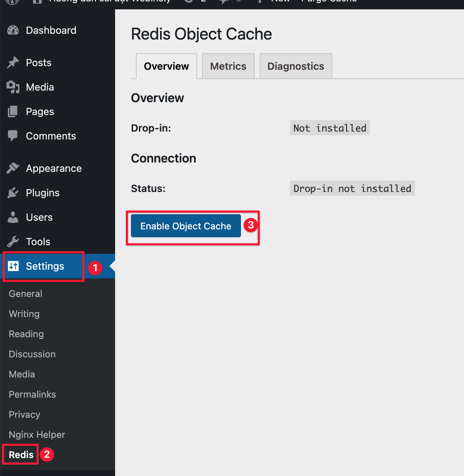Go to Permalinks settings
This screenshot has height=476, width=464.
32,394
